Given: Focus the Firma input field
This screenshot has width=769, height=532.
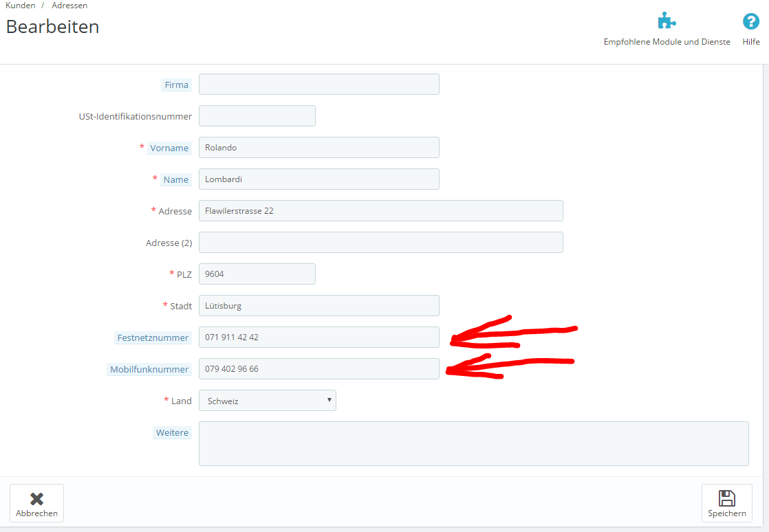Looking at the screenshot, I should [318, 85].
